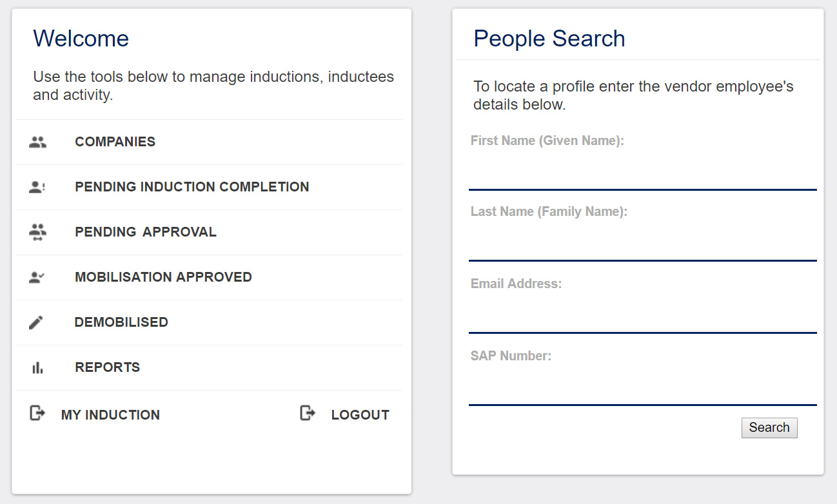Open MY INDUCTION link
Viewport: 837px width, 504px height.
[110, 415]
